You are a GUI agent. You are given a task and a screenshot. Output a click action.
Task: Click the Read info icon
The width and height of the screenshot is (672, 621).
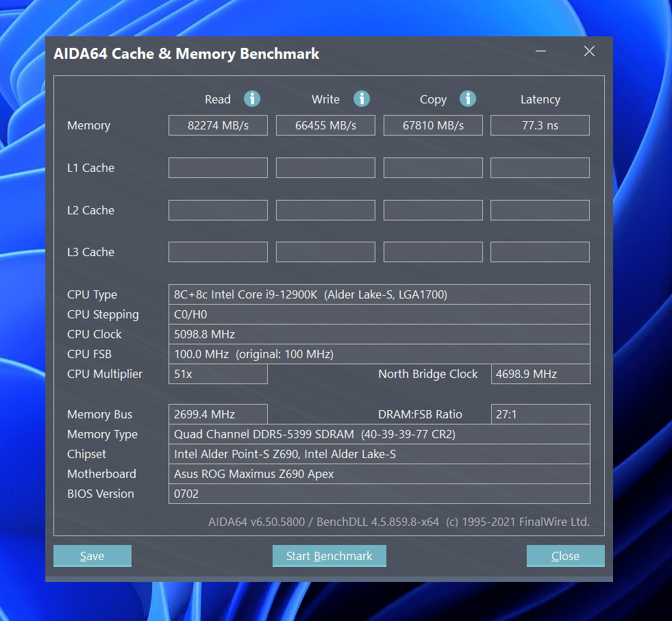click(252, 99)
